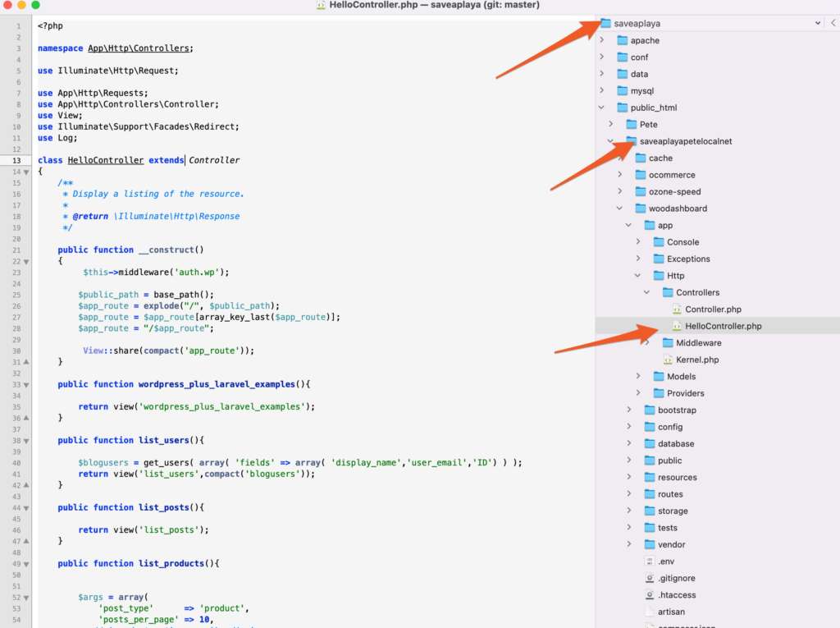Click the Kernel.php file icon
This screenshot has width=840, height=628.
[x=668, y=360]
